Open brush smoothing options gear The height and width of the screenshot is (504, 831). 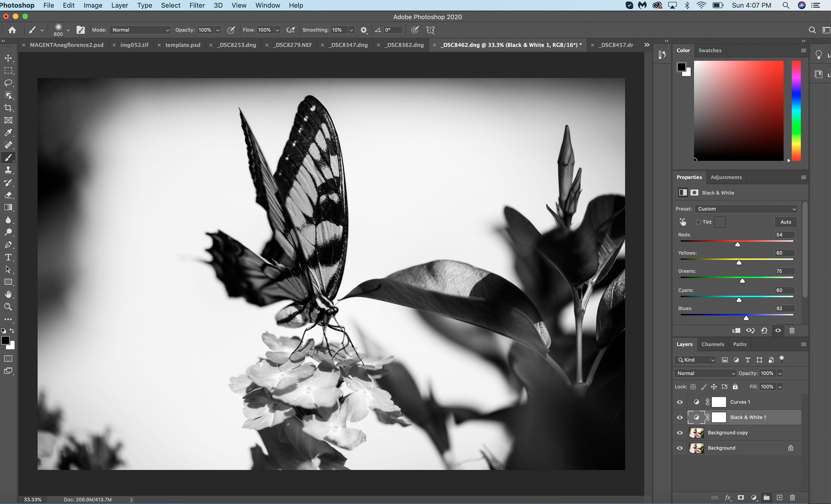coord(363,30)
